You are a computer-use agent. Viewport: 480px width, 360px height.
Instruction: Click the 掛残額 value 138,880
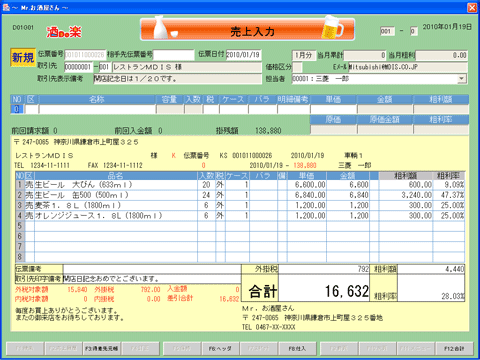268,131
